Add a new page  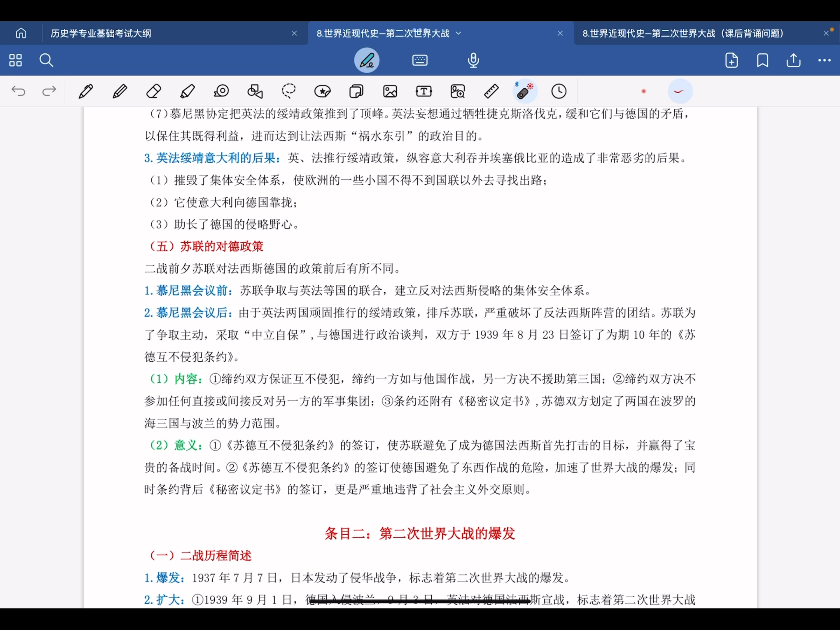731,60
